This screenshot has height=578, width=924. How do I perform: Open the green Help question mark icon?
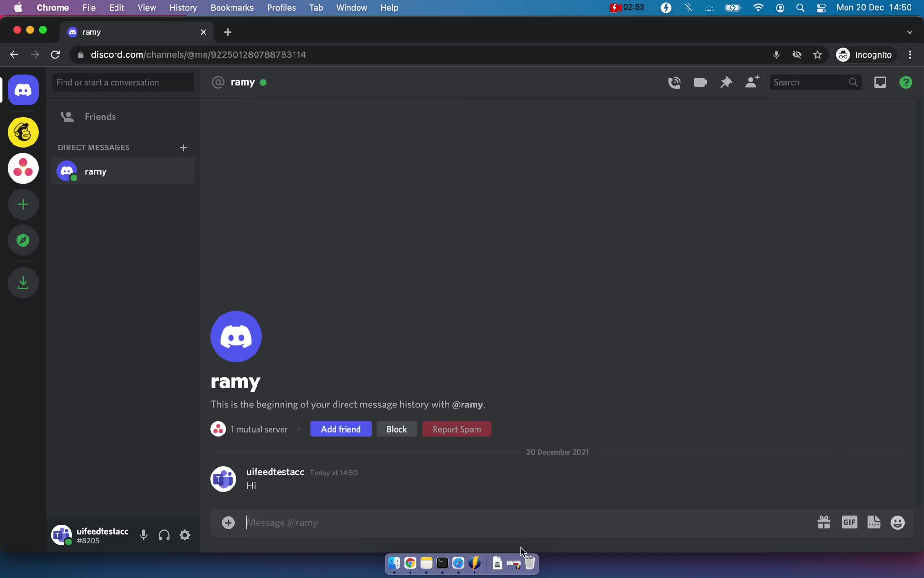coord(906,82)
